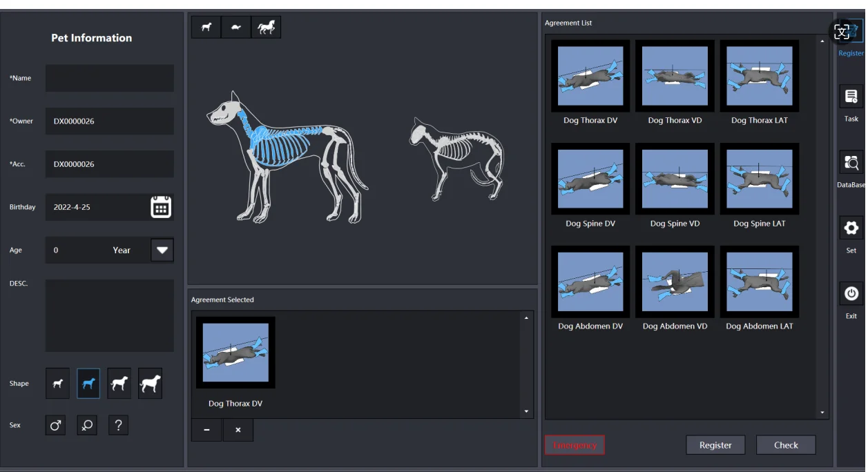Choose the female sex option
The width and height of the screenshot is (868, 472).
pyautogui.click(x=88, y=426)
